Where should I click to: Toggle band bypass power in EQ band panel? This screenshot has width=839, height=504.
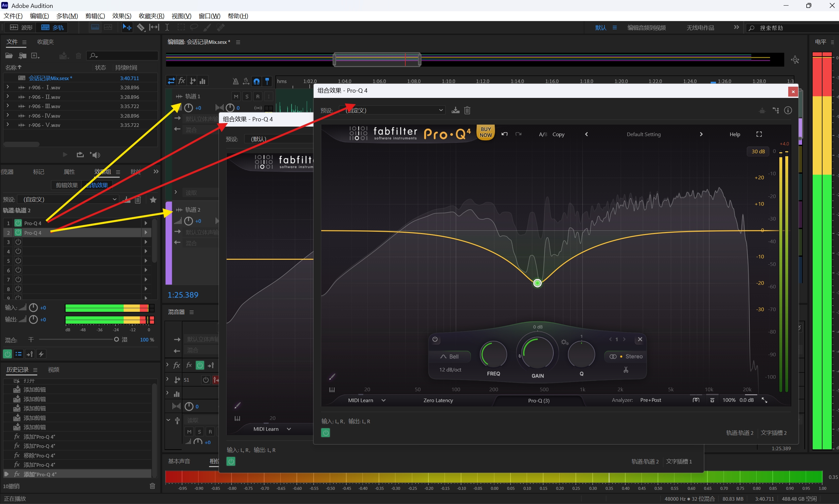pos(435,339)
